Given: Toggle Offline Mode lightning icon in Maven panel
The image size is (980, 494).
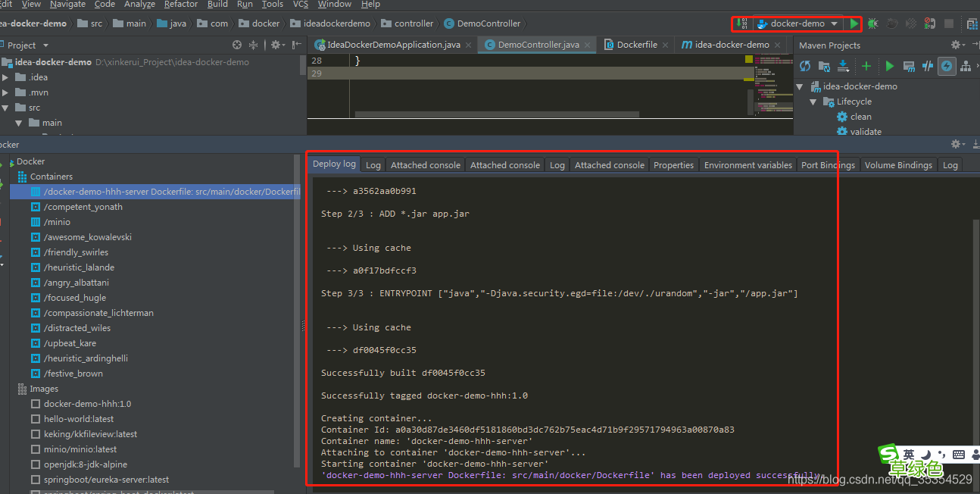Looking at the screenshot, I should pos(946,66).
